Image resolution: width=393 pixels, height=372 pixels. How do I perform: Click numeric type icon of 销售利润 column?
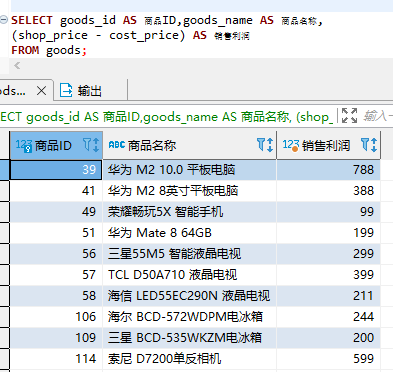point(291,146)
